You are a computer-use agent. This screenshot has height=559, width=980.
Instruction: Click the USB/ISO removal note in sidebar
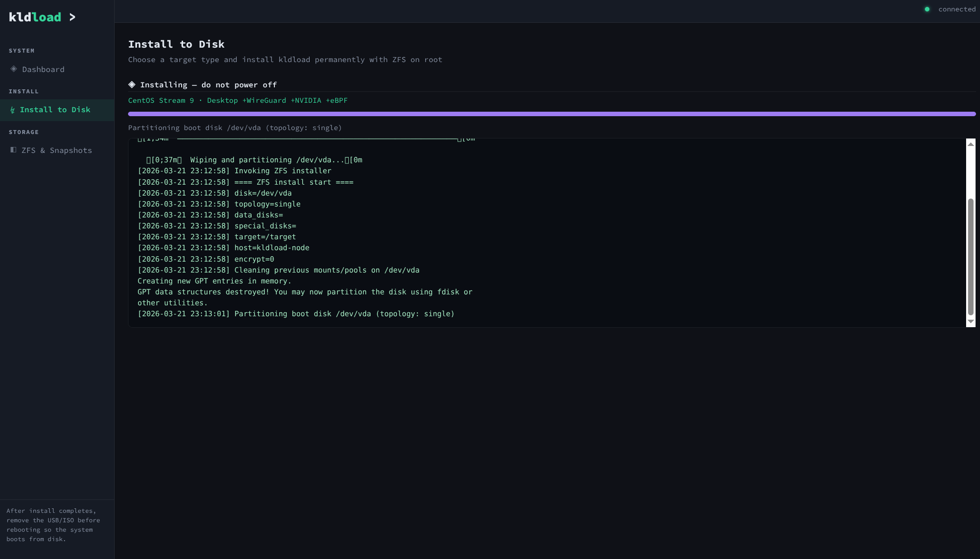[x=53, y=525]
